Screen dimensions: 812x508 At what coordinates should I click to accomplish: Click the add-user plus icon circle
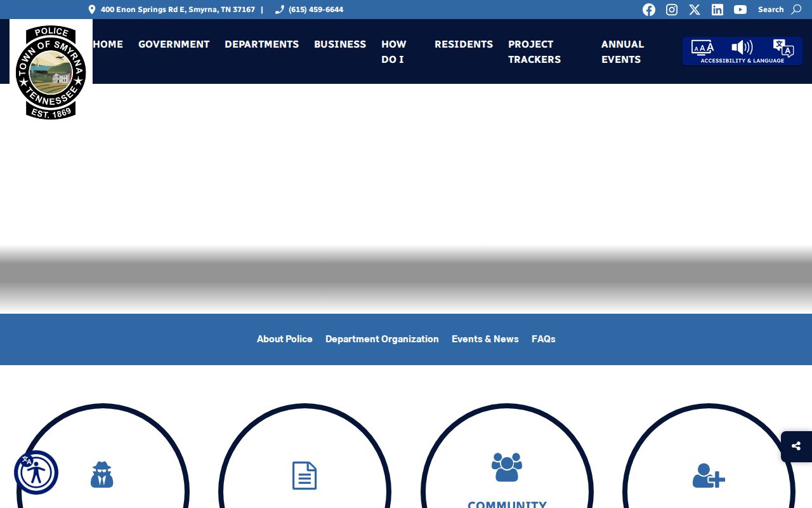coord(709,475)
